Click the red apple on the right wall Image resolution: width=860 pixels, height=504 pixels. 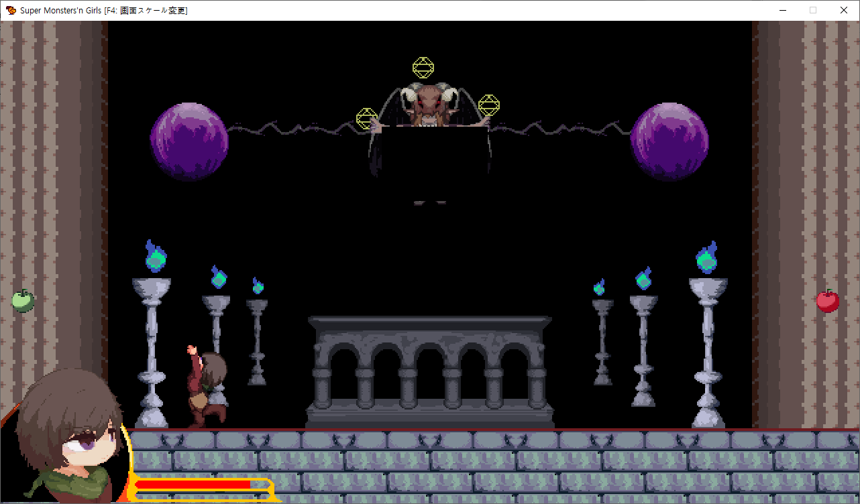point(828,301)
